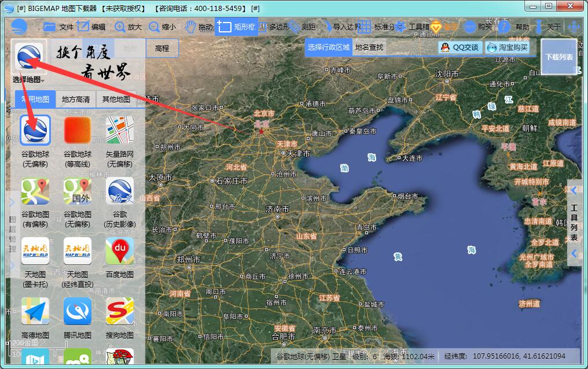Expand the 工具列表 side panel

point(574,222)
